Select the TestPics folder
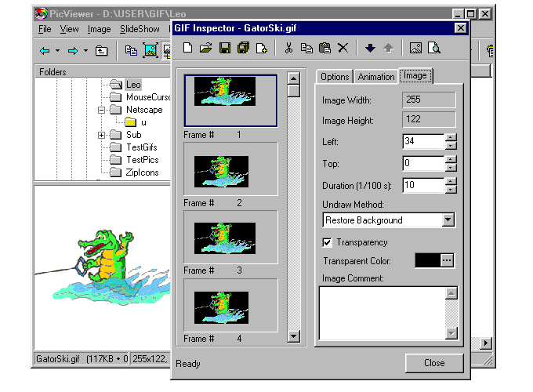 click(135, 160)
